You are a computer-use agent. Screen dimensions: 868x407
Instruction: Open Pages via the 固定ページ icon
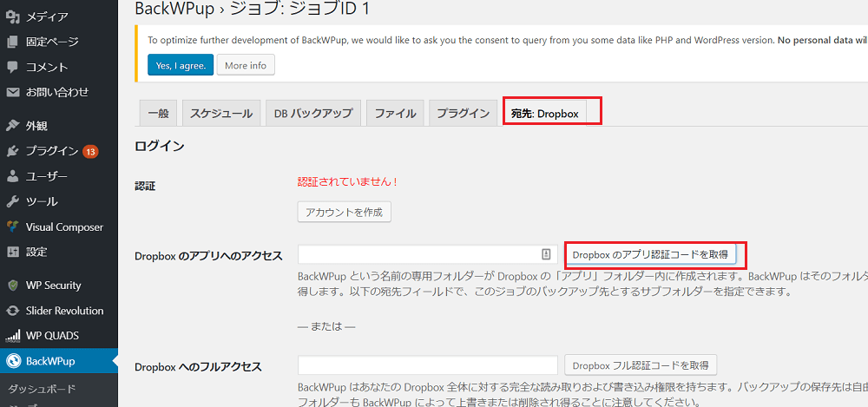pyautogui.click(x=12, y=42)
